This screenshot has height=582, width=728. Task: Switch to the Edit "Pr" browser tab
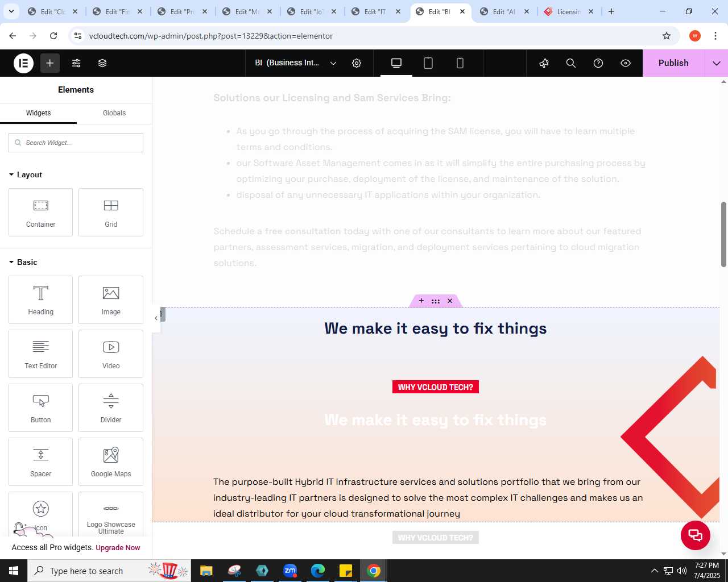tap(183, 11)
